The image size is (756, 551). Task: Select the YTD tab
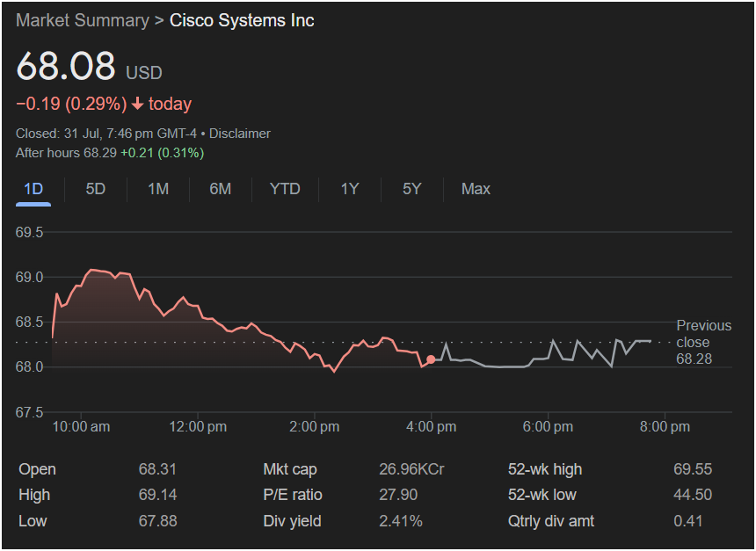pos(285,189)
